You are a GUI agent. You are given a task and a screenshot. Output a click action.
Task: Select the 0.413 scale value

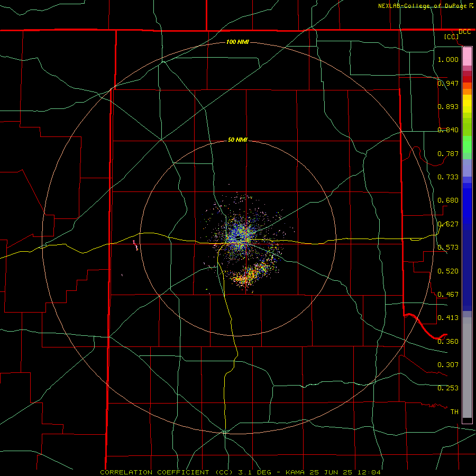tap(448, 317)
